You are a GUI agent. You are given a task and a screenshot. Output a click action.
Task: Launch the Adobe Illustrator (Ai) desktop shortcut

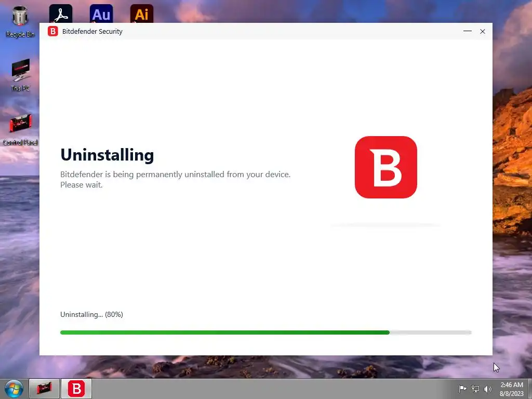point(142,14)
